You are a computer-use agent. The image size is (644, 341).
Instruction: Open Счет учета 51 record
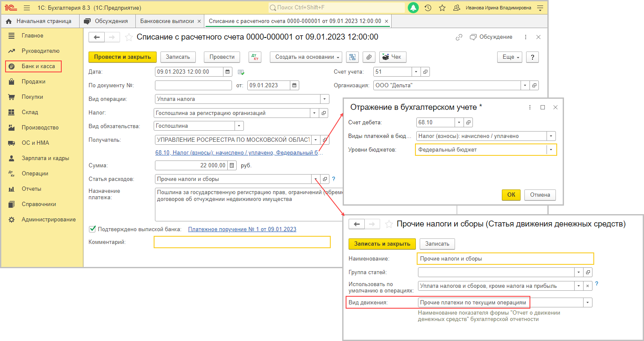coord(425,72)
